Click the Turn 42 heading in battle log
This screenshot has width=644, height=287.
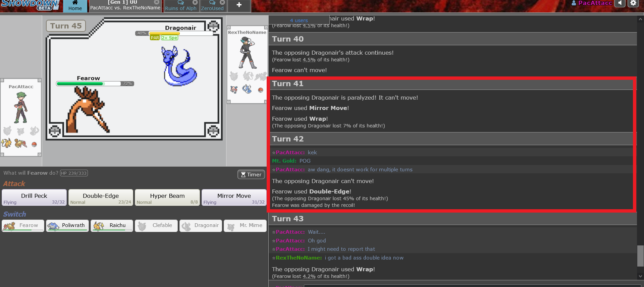[x=287, y=139]
